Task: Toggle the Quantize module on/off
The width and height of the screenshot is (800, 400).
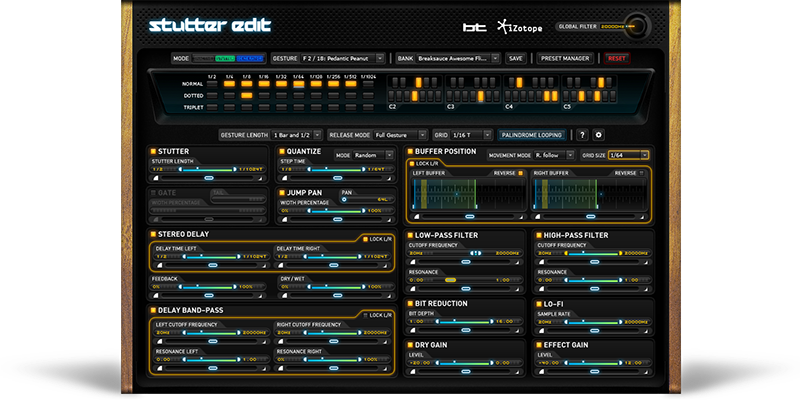Action: click(282, 152)
